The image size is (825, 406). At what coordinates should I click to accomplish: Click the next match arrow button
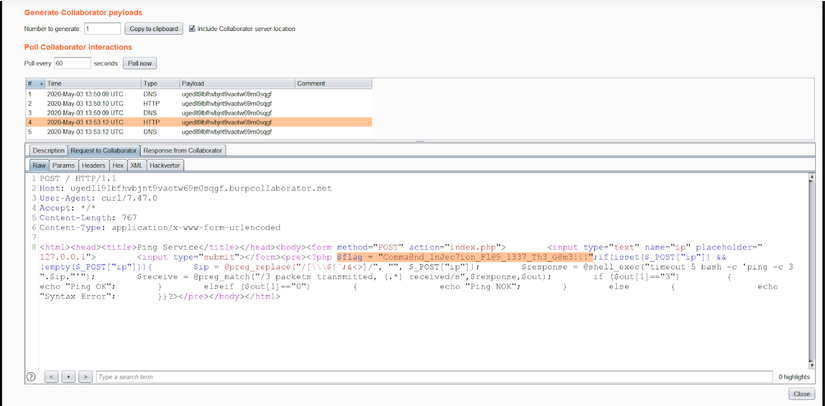click(86, 377)
